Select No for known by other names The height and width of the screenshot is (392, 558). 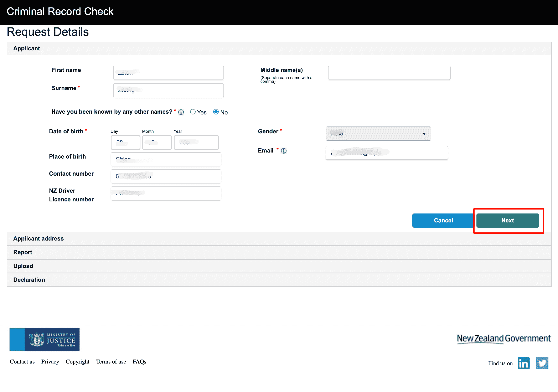click(x=216, y=112)
